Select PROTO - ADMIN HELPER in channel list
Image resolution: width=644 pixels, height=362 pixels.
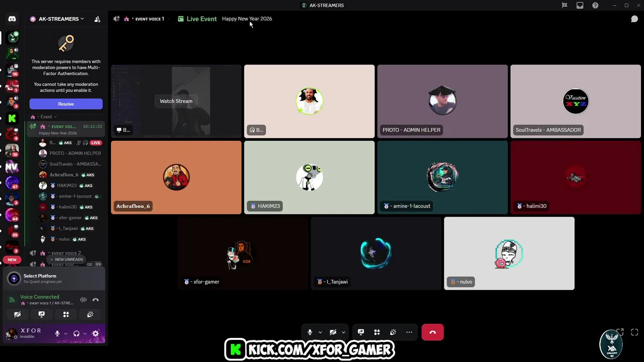[70, 153]
